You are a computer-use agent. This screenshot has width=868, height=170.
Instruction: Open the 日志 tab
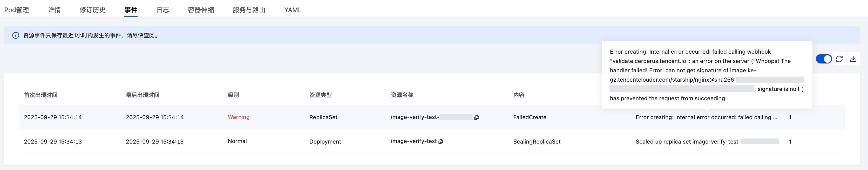click(x=163, y=10)
